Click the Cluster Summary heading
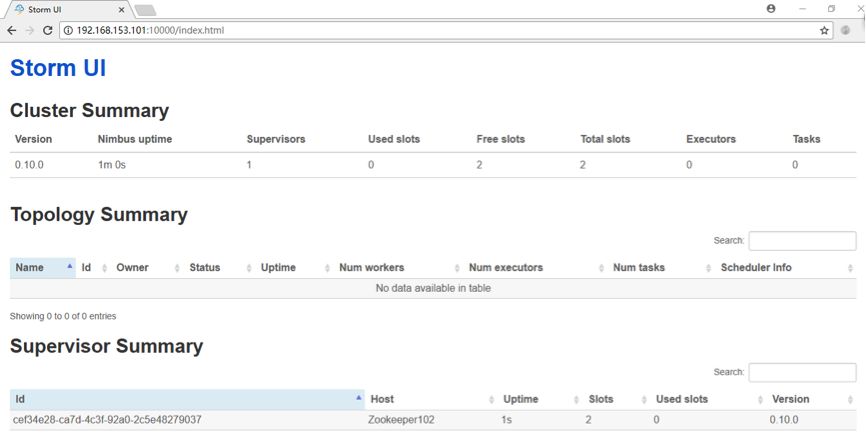This screenshot has width=866, height=437. click(89, 110)
